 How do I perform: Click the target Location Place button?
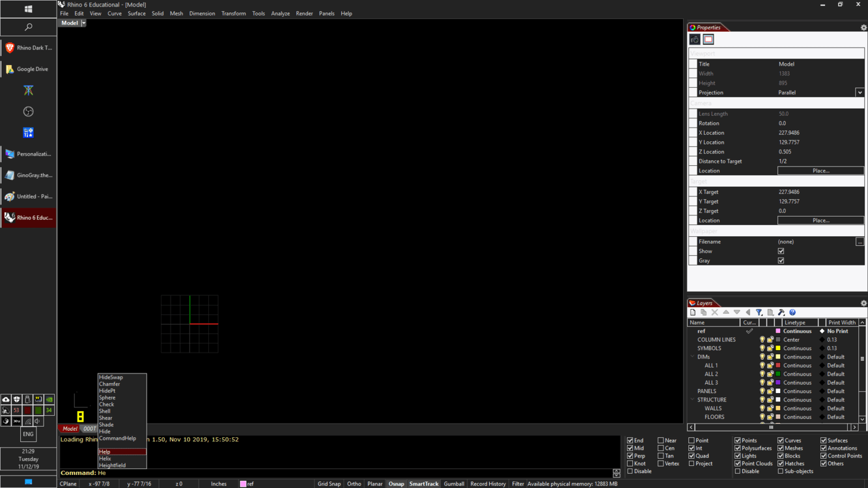[x=820, y=221]
